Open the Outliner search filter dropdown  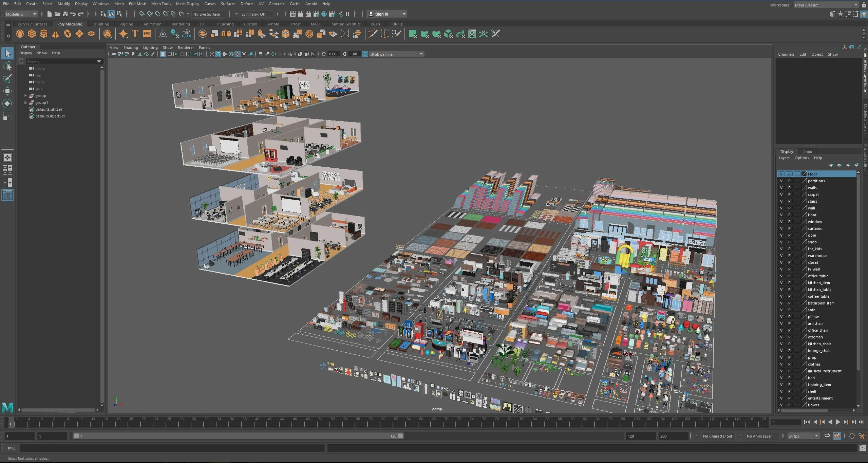click(x=99, y=61)
